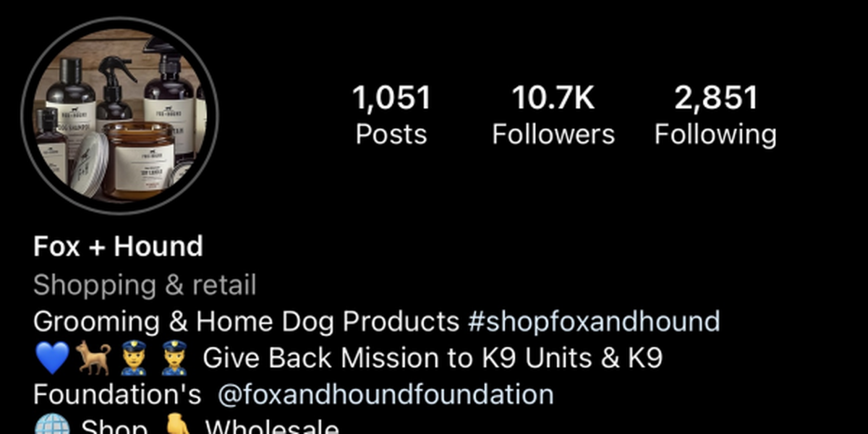Screen dimensions: 868x434
Task: View the 10.7K followers number
Action: coord(553,98)
